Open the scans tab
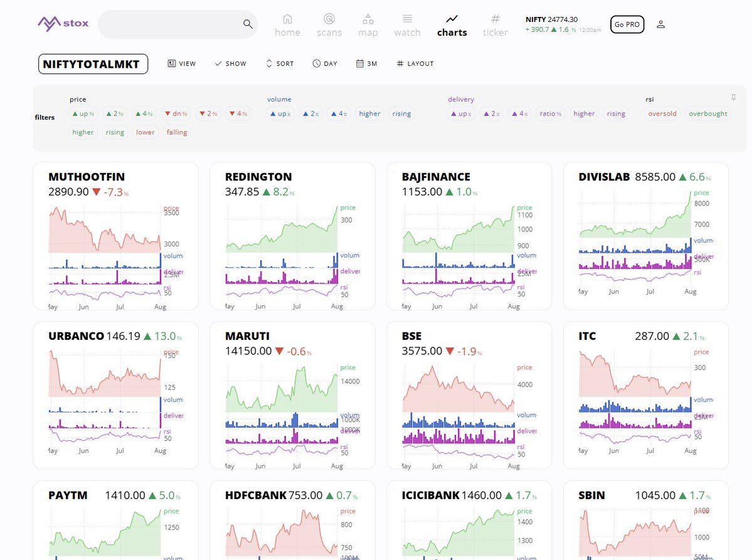Image resolution: width=752 pixels, height=560 pixels. pos(329,26)
